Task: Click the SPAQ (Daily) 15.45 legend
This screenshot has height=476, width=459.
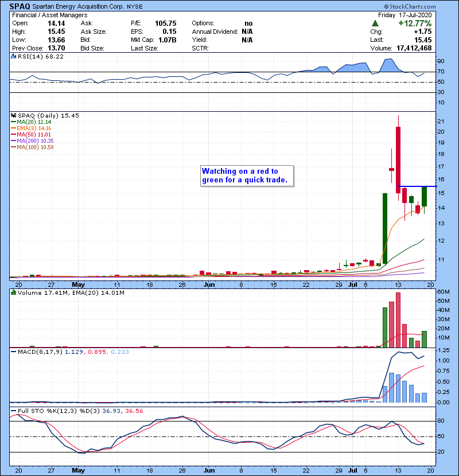Action: (48, 116)
